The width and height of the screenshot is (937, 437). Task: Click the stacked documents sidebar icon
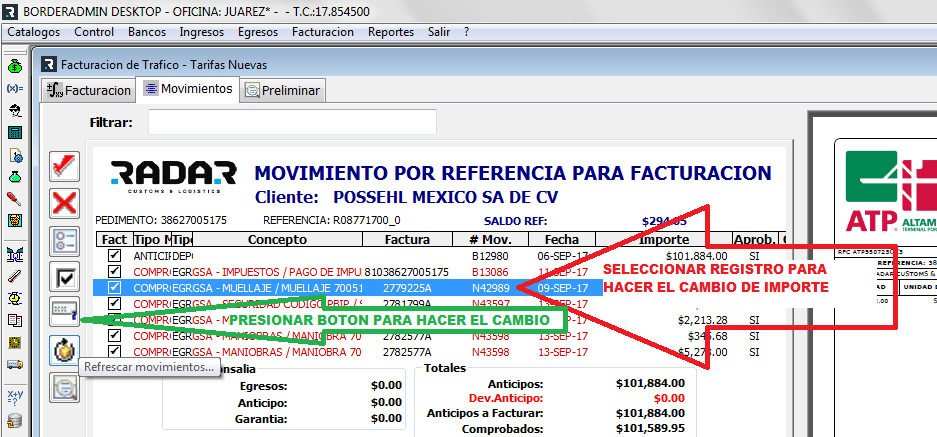click(15, 320)
